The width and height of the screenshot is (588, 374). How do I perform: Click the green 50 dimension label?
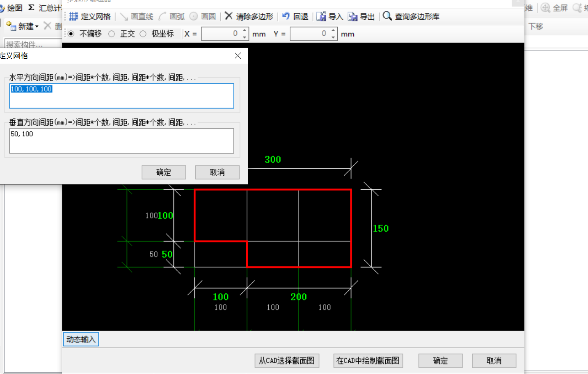167,255
